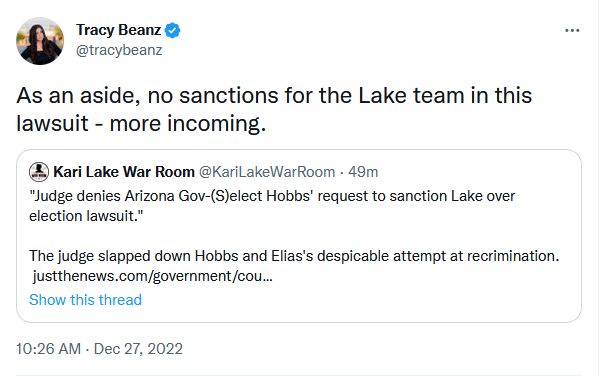Click the 49m quoted tweet timestamp
The width and height of the screenshot is (608, 376).
click(x=363, y=172)
